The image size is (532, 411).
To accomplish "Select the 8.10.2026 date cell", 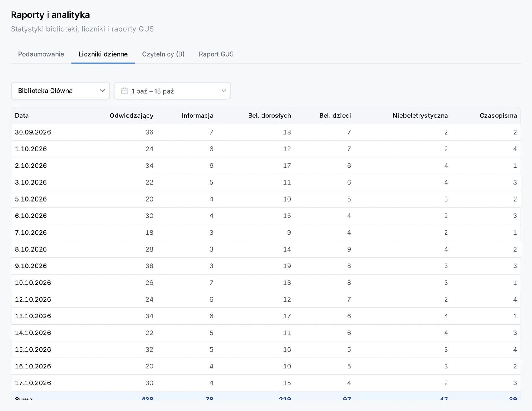I will tap(31, 249).
